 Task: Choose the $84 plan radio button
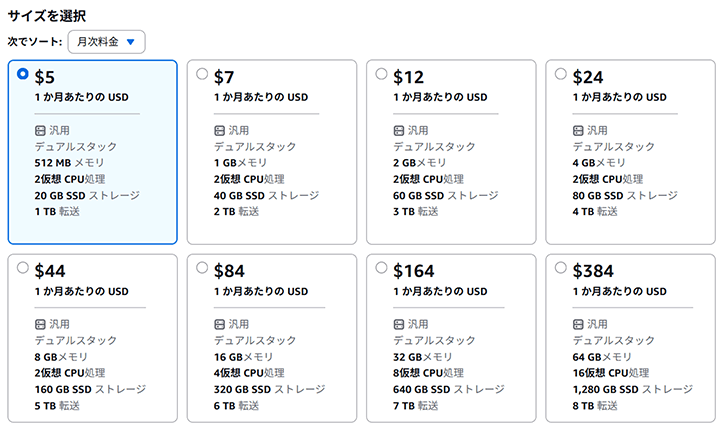click(203, 268)
